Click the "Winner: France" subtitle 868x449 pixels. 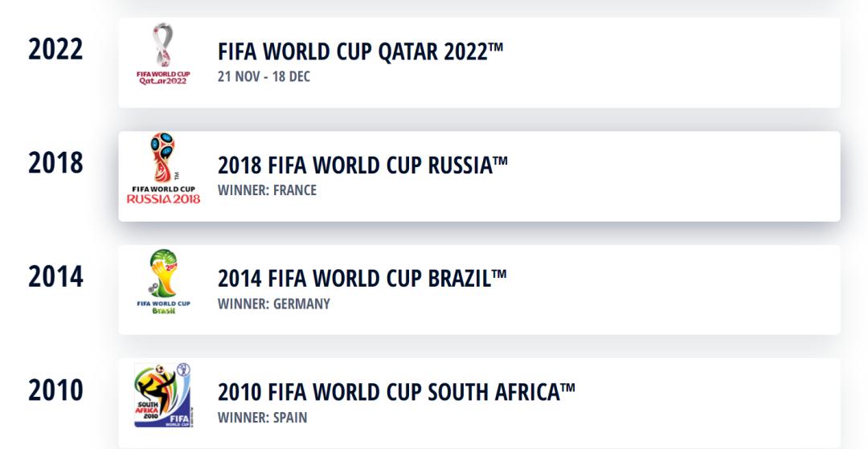[x=267, y=190]
